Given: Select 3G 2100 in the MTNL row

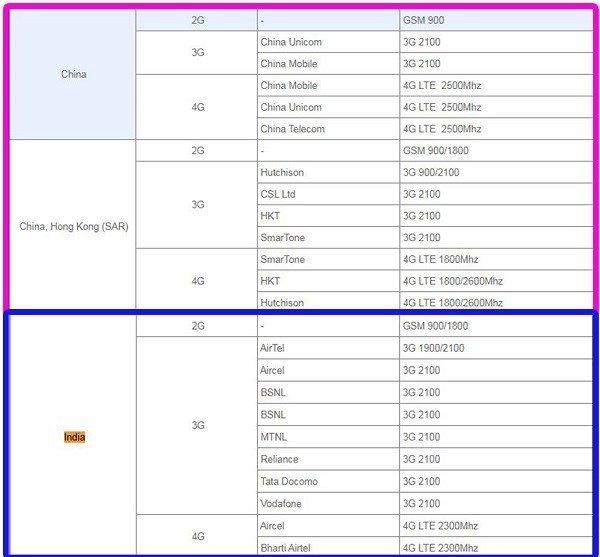Looking at the screenshot, I should [x=496, y=437].
